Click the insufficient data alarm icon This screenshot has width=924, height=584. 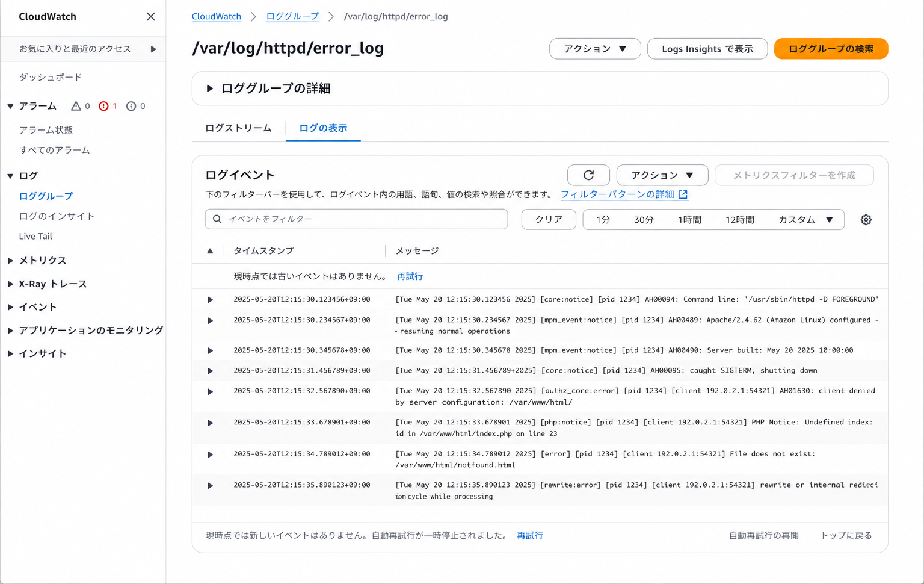(x=131, y=106)
